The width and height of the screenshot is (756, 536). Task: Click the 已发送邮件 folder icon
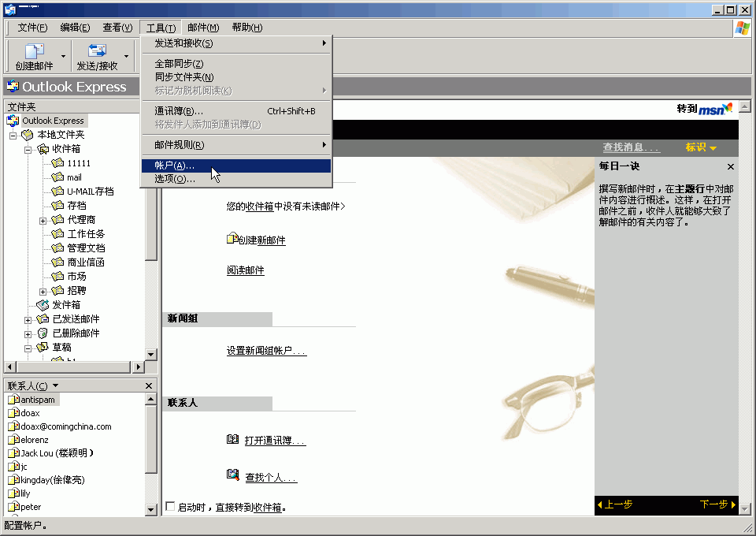[43, 319]
